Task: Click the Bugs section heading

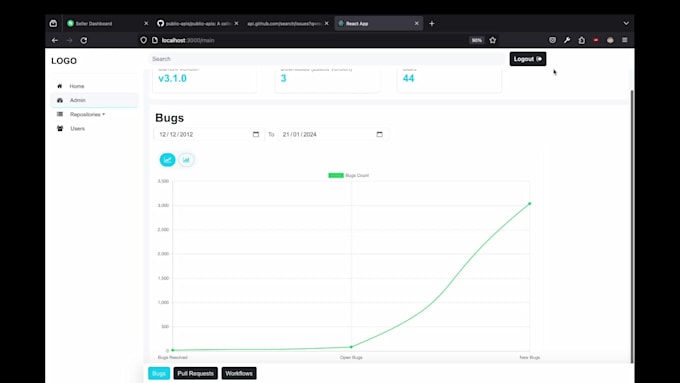Action: click(170, 118)
